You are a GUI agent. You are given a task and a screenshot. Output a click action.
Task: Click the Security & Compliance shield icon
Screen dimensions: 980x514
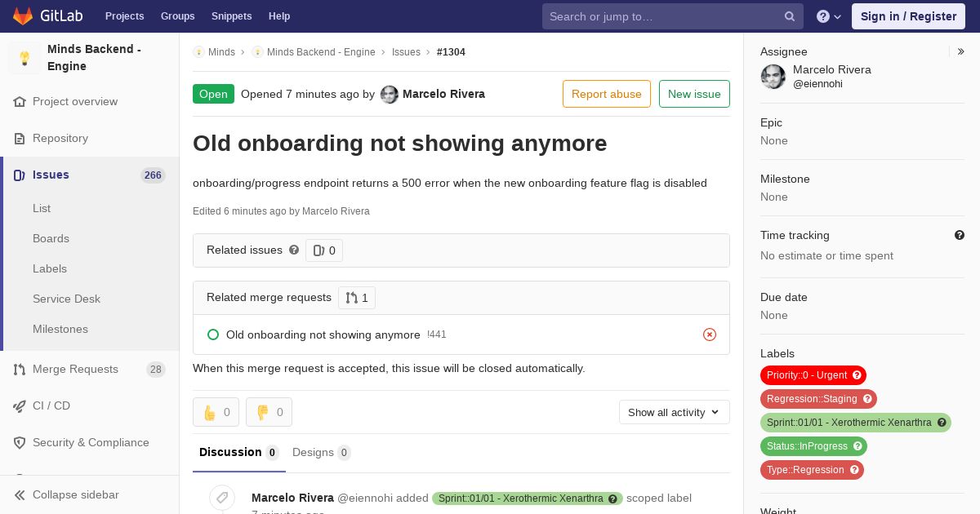pos(20,443)
